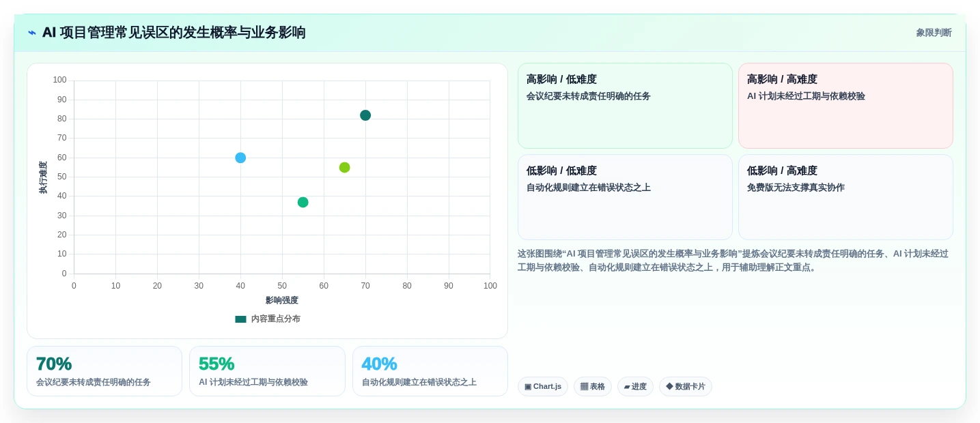980x423 pixels.
Task: Select the 进度 tag chip
Action: coord(635,387)
